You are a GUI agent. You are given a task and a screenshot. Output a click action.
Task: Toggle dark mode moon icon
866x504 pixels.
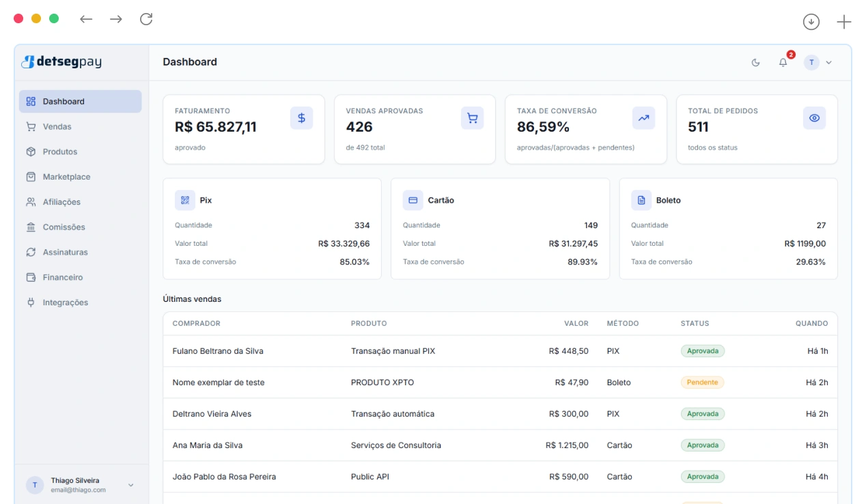[x=755, y=62]
